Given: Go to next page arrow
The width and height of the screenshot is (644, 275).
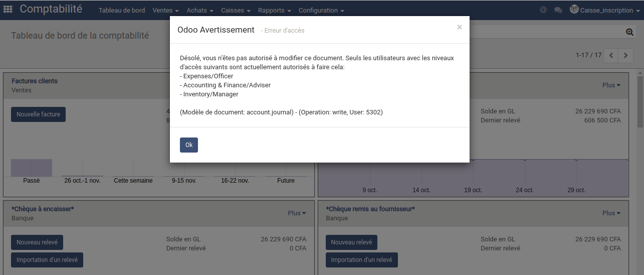Looking at the screenshot, I should pyautogui.click(x=625, y=55).
